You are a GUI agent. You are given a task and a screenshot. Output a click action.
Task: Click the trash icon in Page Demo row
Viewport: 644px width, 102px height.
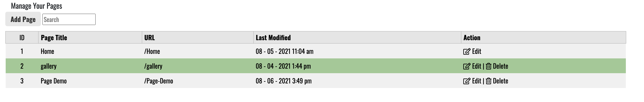click(x=489, y=81)
